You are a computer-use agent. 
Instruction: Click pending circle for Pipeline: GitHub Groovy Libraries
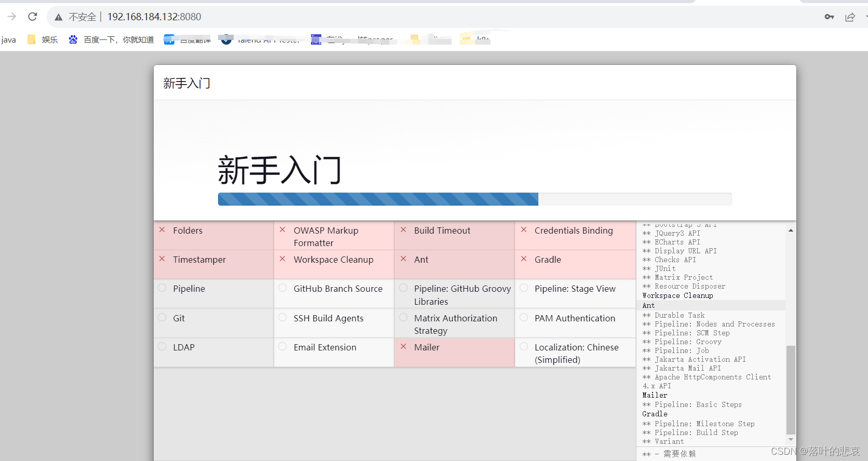click(403, 288)
